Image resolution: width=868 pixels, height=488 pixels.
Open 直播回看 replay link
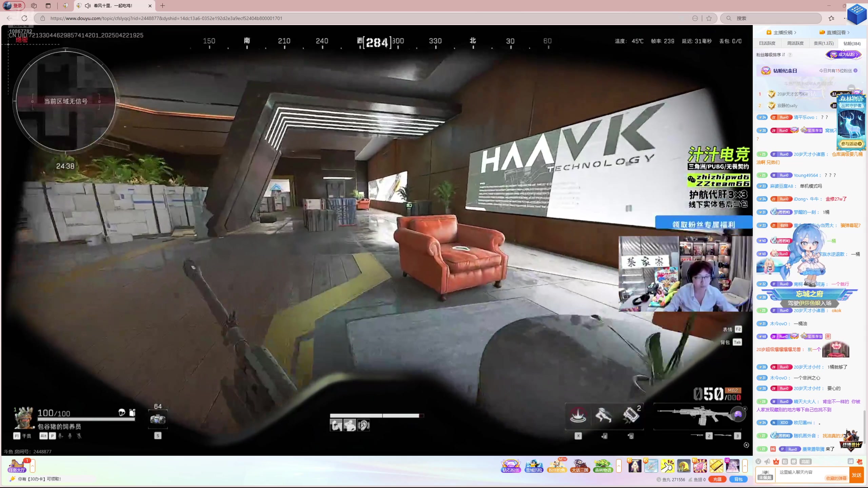834,33
